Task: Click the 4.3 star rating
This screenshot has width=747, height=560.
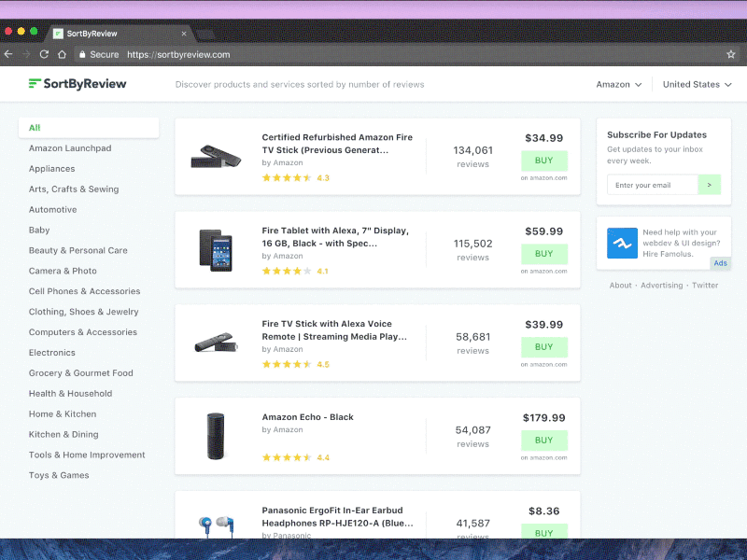Action: [x=296, y=178]
